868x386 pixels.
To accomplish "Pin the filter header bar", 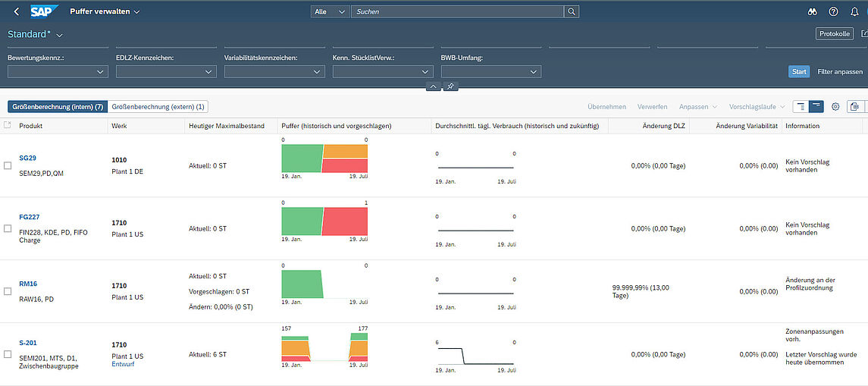I will click(450, 86).
